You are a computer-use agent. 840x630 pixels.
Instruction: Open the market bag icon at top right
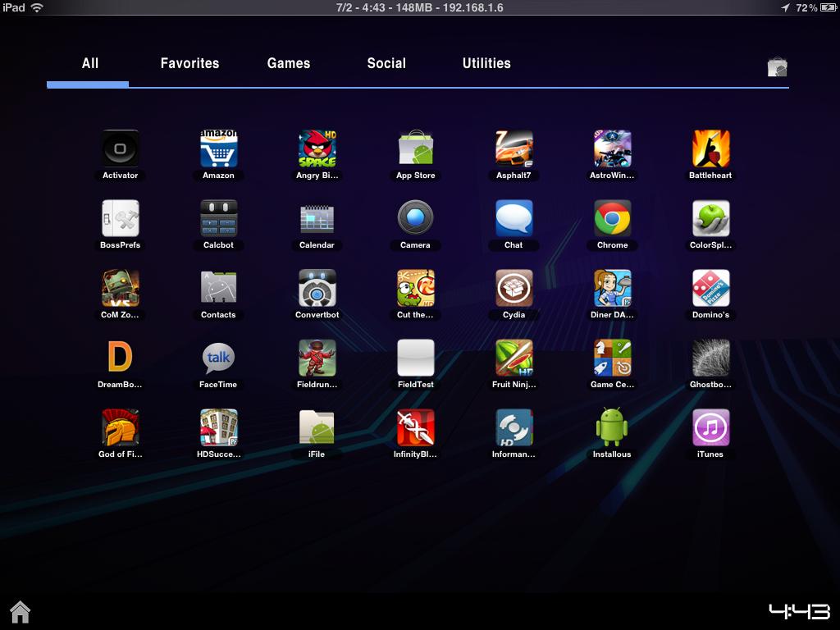(777, 67)
